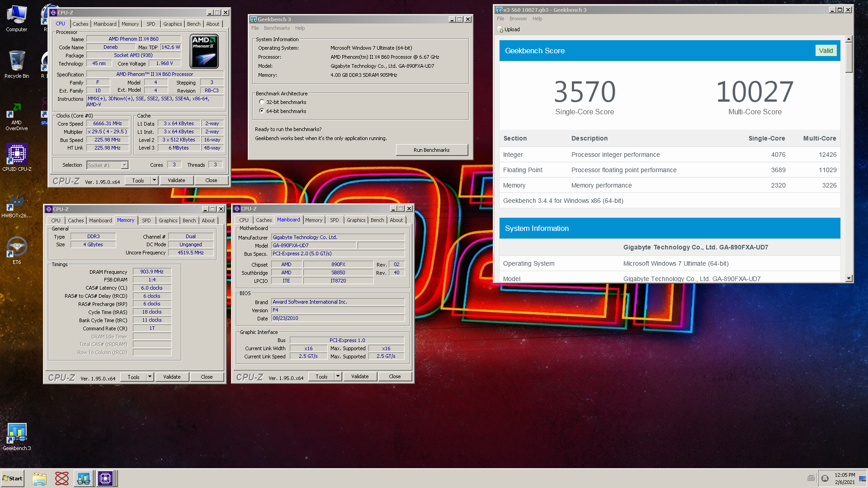The height and width of the screenshot is (488, 868).
Task: Click the Valid badge in Geekbench Score
Action: 826,51
